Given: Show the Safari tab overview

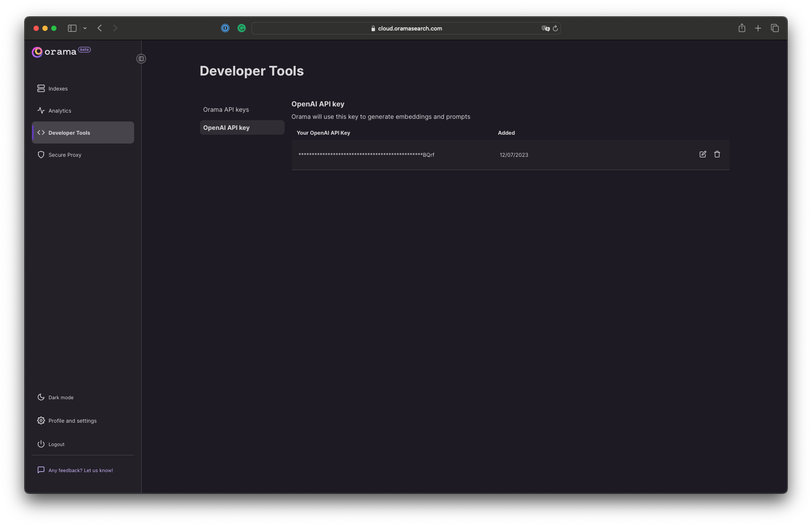Looking at the screenshot, I should coord(774,28).
